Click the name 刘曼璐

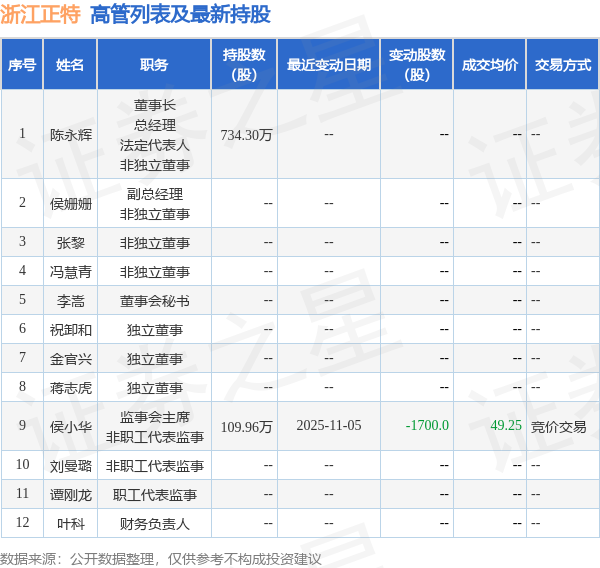(x=71, y=465)
